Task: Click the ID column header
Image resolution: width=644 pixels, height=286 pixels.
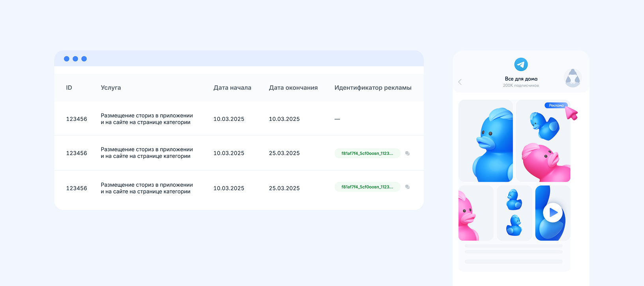Action: [69, 88]
